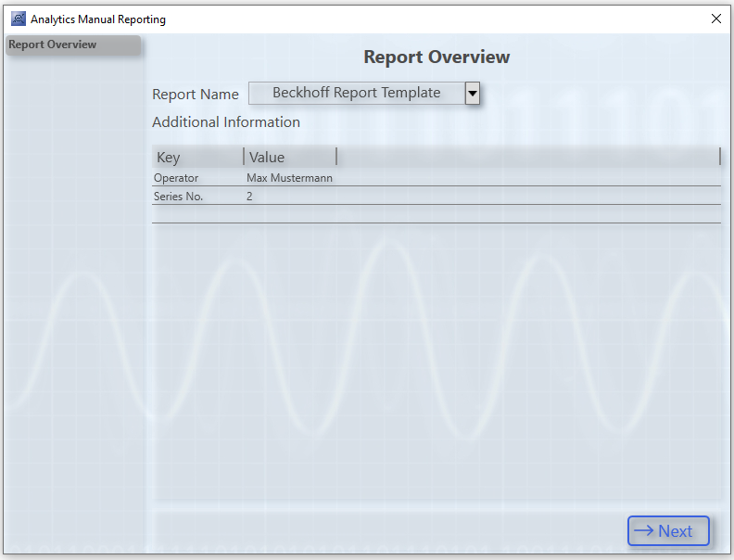Click the value 2 in Series No. row
This screenshot has width=734, height=560.
coord(249,197)
